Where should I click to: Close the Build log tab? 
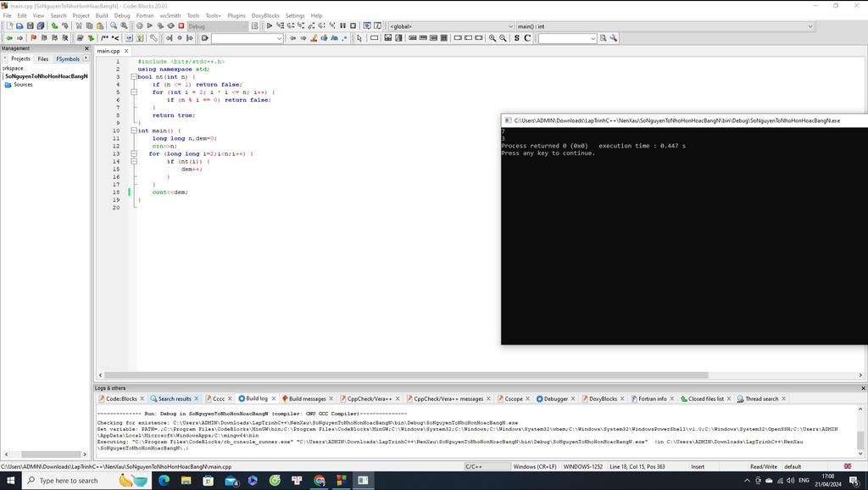[274, 398]
